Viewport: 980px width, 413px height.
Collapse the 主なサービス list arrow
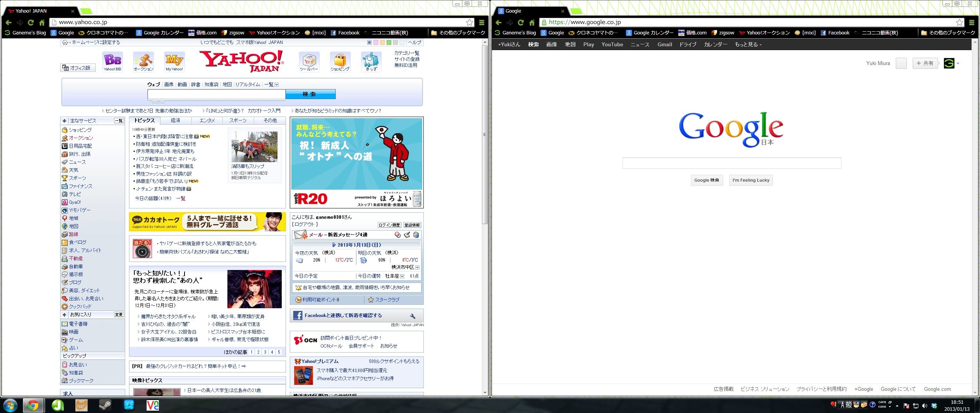(x=64, y=121)
